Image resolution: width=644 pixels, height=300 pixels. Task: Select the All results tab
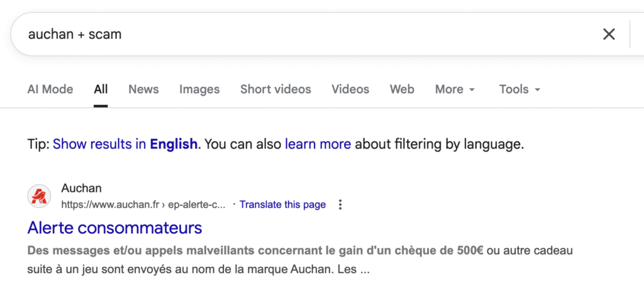101,89
